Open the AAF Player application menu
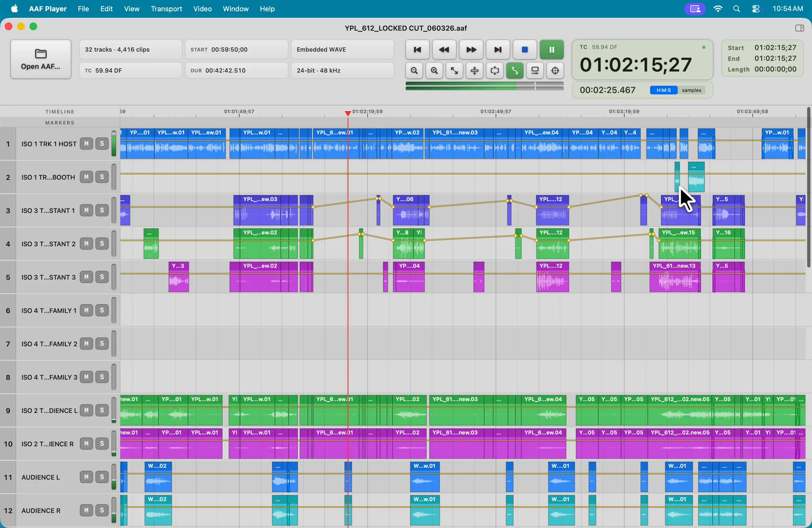Image resolution: width=812 pixels, height=528 pixels. [48, 9]
